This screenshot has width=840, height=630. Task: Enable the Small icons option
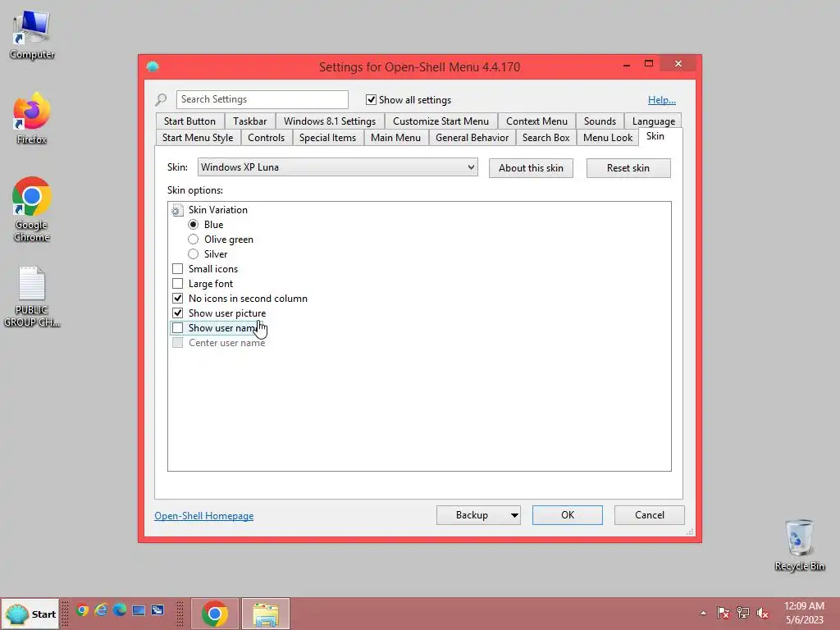(177, 269)
